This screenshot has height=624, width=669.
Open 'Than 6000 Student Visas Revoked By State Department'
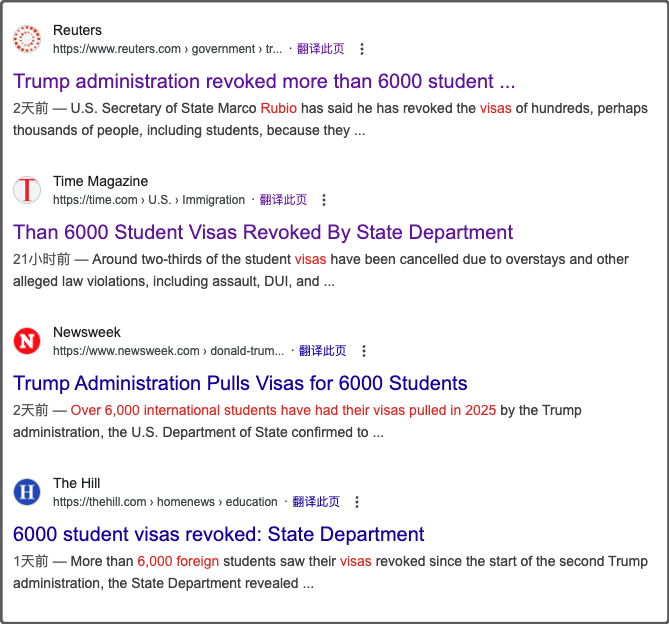pyautogui.click(x=263, y=232)
